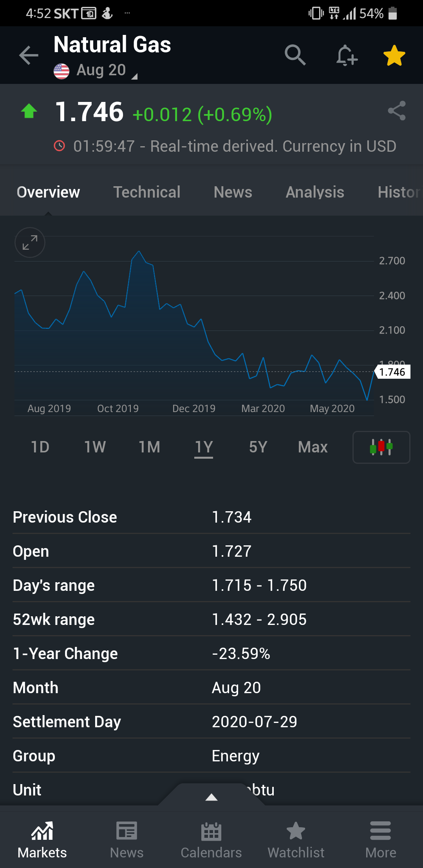Open the Historical Data tab
423x868 pixels.
399,192
